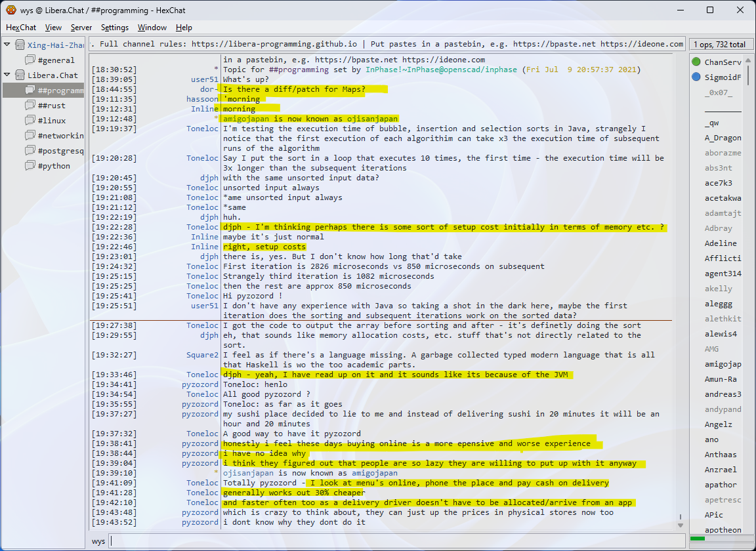The height and width of the screenshot is (551, 756).
Task: Click the Xing-Hai-Zhan server icon
Action: pyautogui.click(x=19, y=45)
